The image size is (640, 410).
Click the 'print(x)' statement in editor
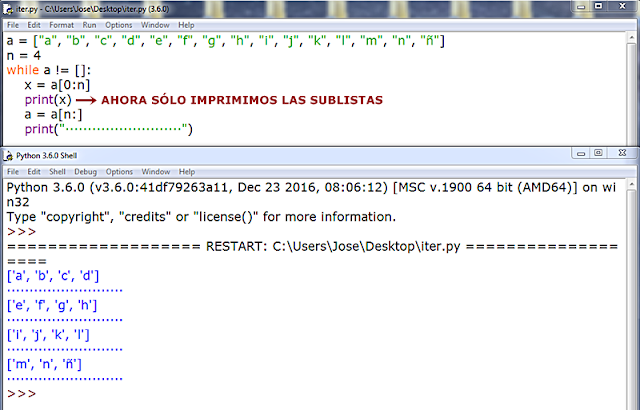pyautogui.click(x=48, y=100)
